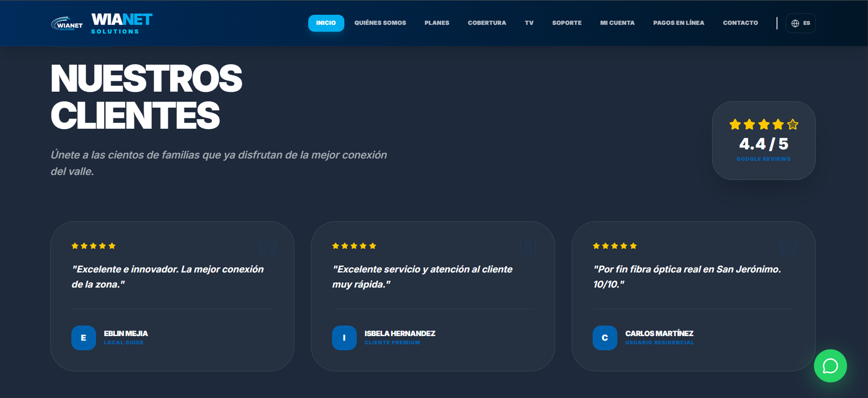Click the 4.4 / 5 rating text
Viewport: 868px width, 398px height.
764,144
